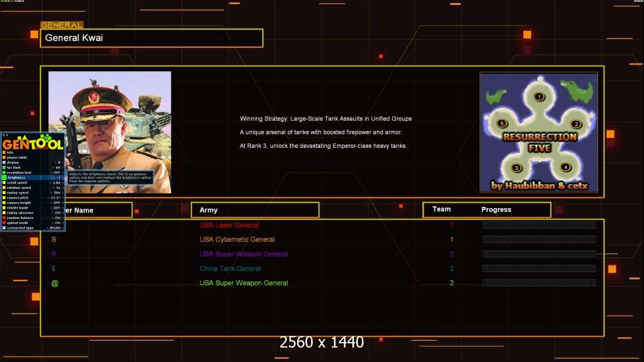Change the rotation speed value 1x

coord(59,188)
